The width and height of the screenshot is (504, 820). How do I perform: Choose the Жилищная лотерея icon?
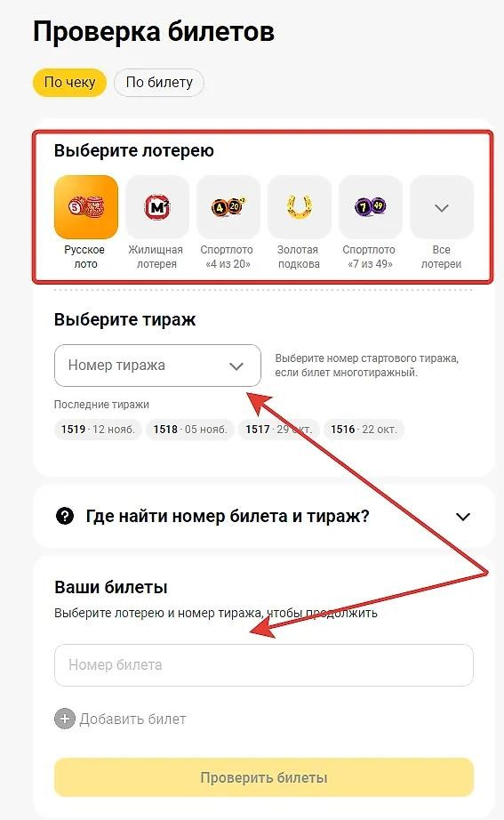coord(157,207)
